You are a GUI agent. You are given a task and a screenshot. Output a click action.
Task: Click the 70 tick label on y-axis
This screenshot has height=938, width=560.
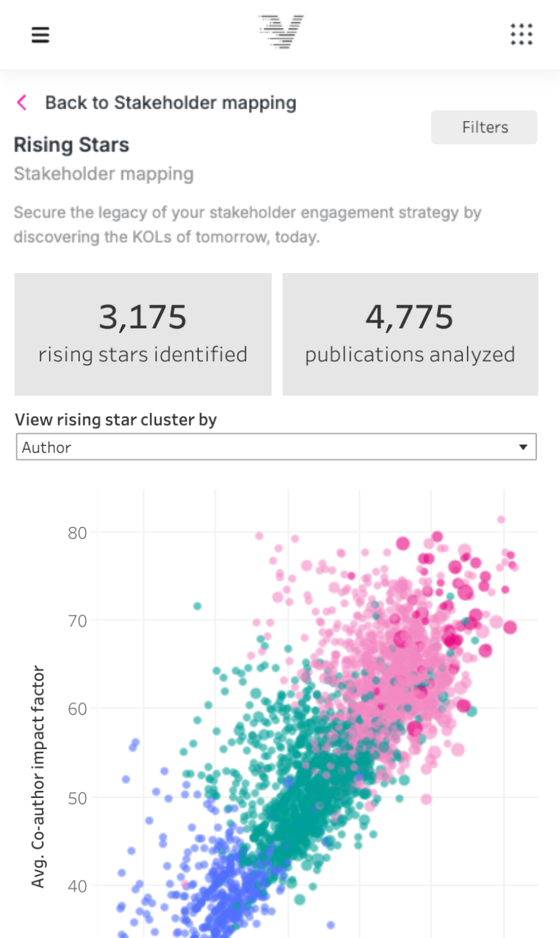click(78, 621)
